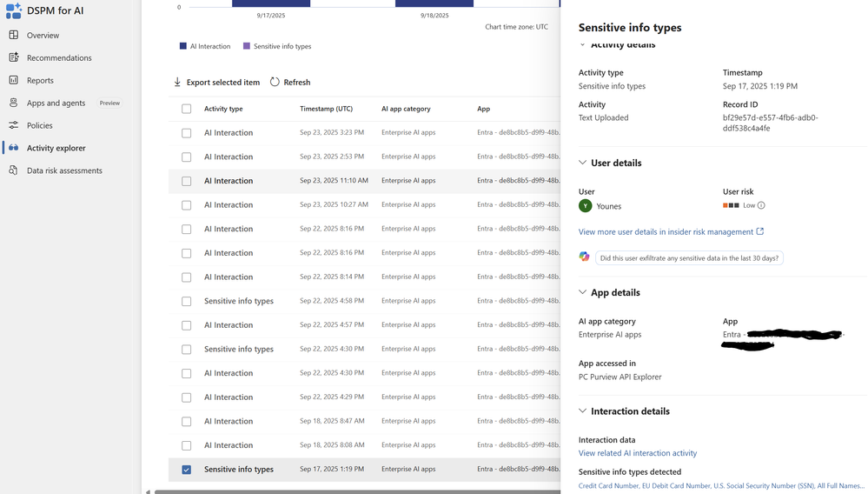Click the Copilot icon beside the prompt
The image size is (868, 494).
pos(584,257)
